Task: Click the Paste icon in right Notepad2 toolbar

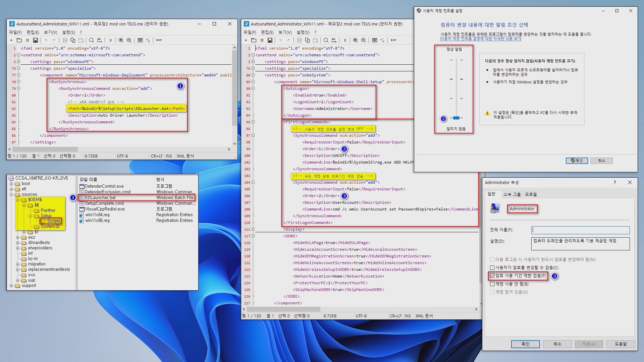Action: 315,40
